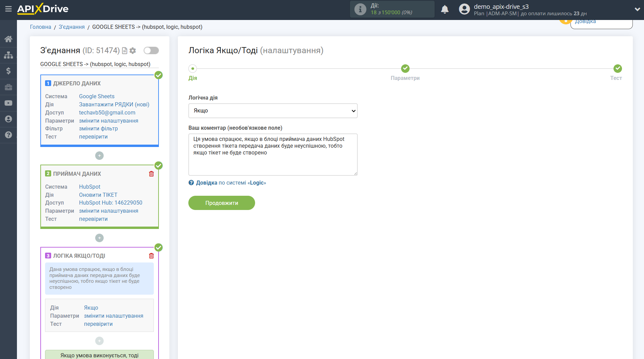Add a block inside the logic section

[99, 341]
